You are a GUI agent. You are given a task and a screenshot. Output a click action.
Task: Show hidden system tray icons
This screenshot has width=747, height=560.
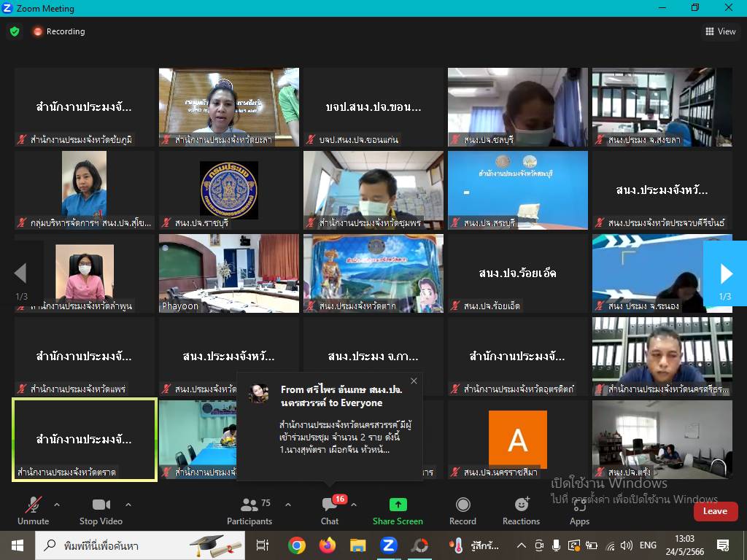pyautogui.click(x=521, y=545)
